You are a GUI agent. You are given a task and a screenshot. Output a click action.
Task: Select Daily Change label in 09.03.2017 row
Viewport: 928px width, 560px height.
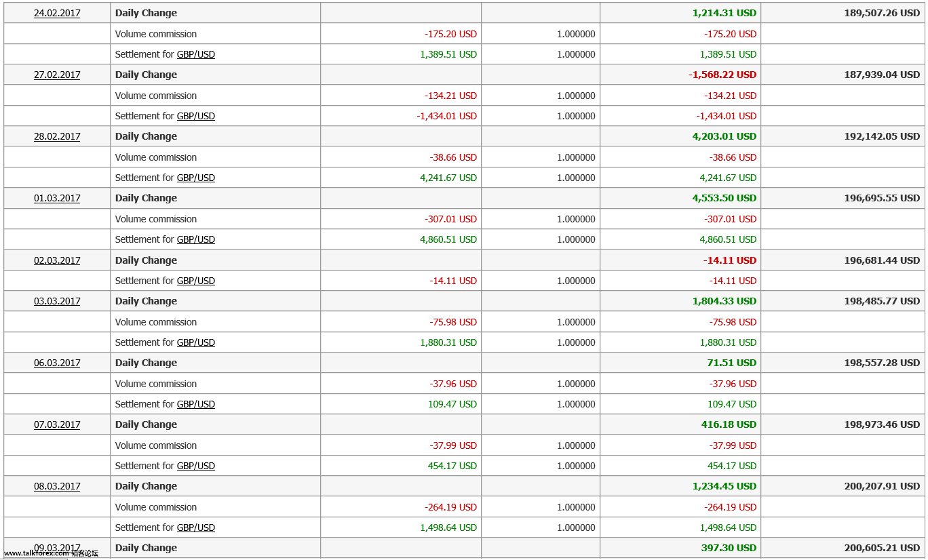pyautogui.click(x=146, y=548)
